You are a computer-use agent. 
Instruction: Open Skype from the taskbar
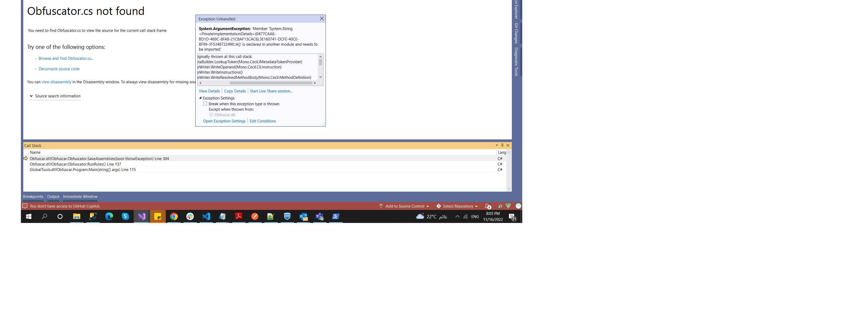(x=125, y=216)
